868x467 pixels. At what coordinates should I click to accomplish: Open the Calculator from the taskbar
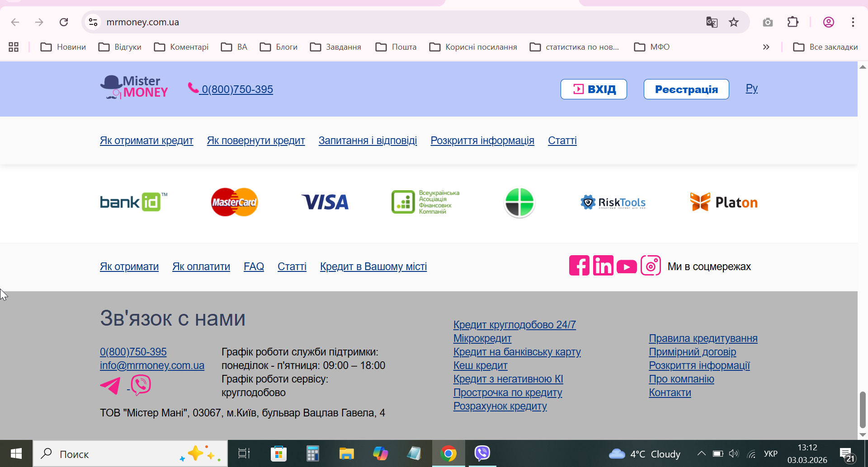tap(312, 453)
